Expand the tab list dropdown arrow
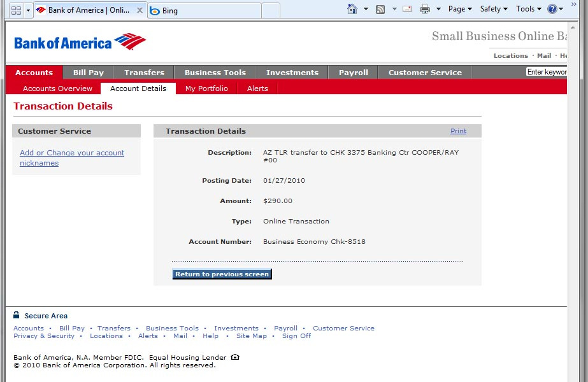 point(28,10)
